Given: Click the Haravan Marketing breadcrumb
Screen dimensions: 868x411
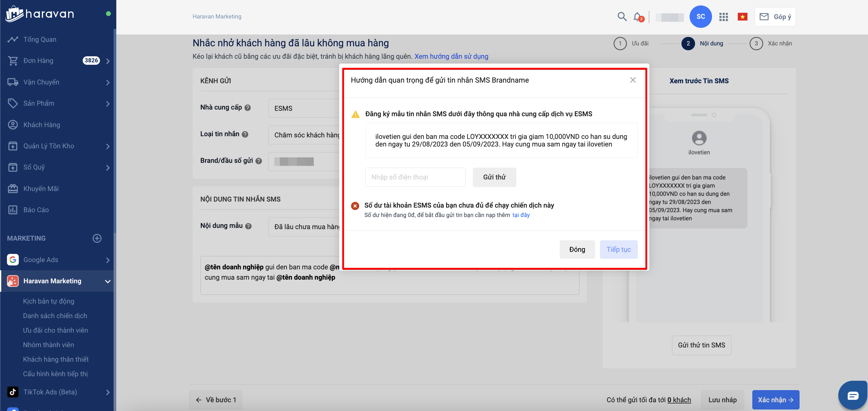Looking at the screenshot, I should [x=217, y=16].
